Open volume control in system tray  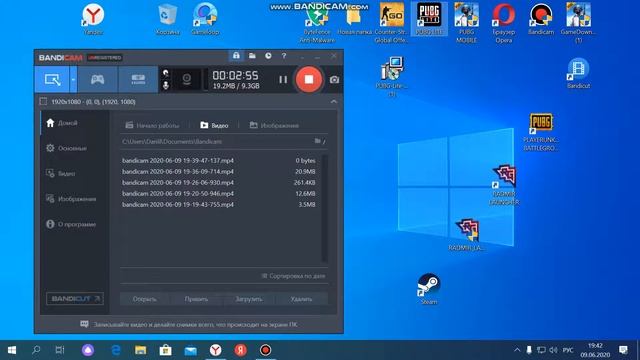[553, 350]
